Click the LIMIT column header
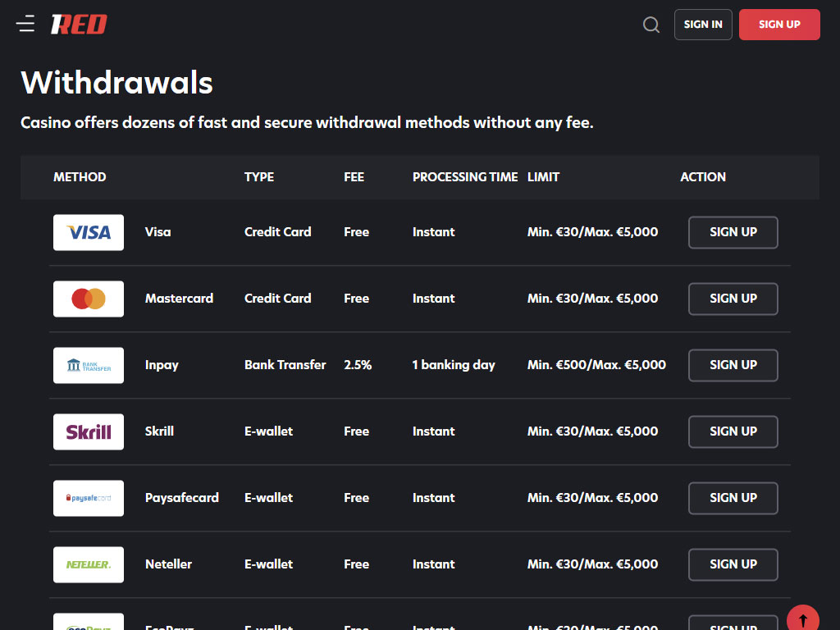The width and height of the screenshot is (840, 630). pos(543,177)
